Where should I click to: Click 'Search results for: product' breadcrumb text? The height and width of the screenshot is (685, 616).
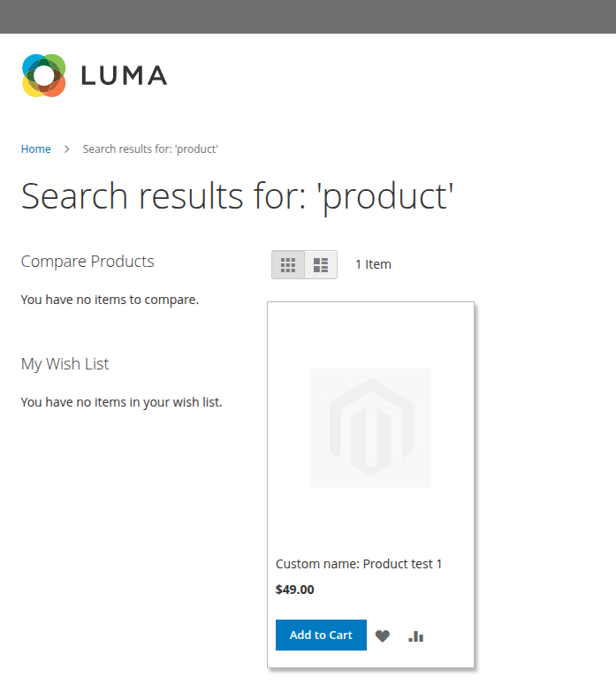pos(150,149)
